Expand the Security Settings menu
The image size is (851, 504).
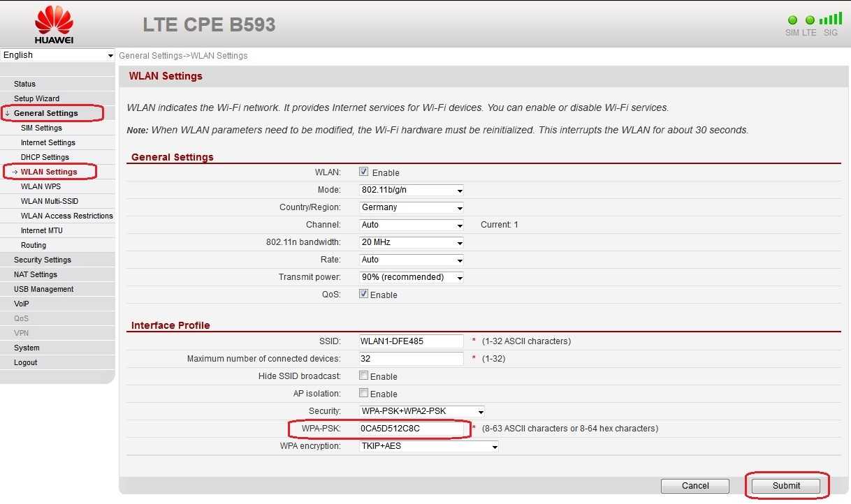tap(43, 260)
